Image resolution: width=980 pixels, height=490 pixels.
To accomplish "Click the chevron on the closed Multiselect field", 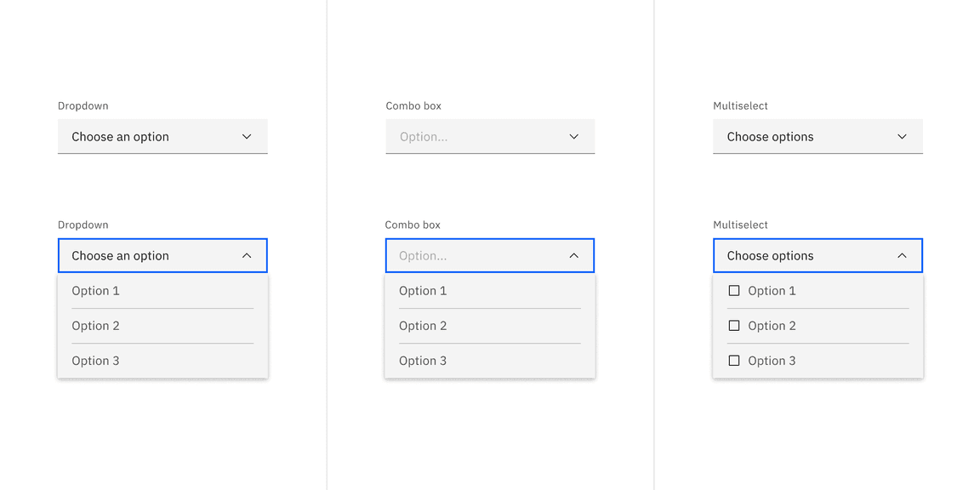I will pyautogui.click(x=902, y=136).
